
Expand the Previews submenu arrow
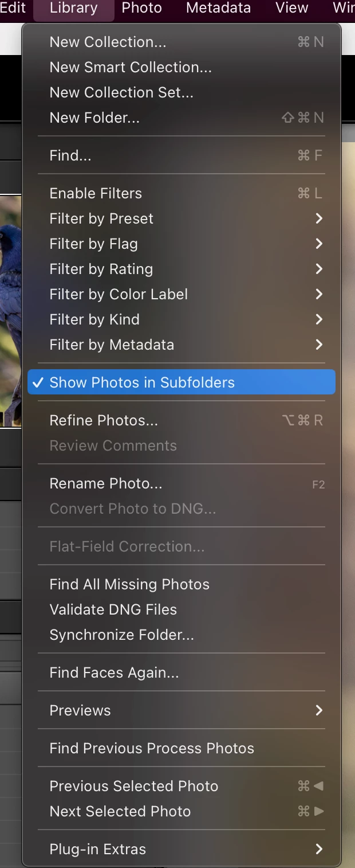(x=319, y=710)
